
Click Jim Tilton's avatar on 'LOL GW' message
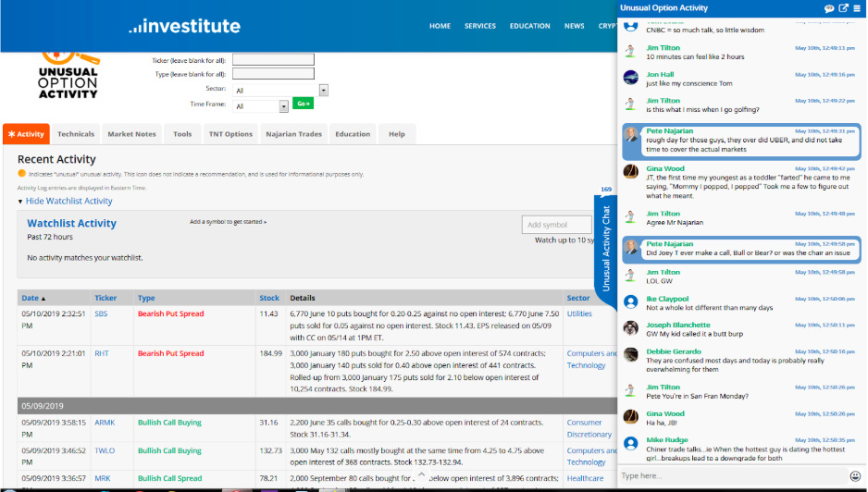click(x=630, y=276)
